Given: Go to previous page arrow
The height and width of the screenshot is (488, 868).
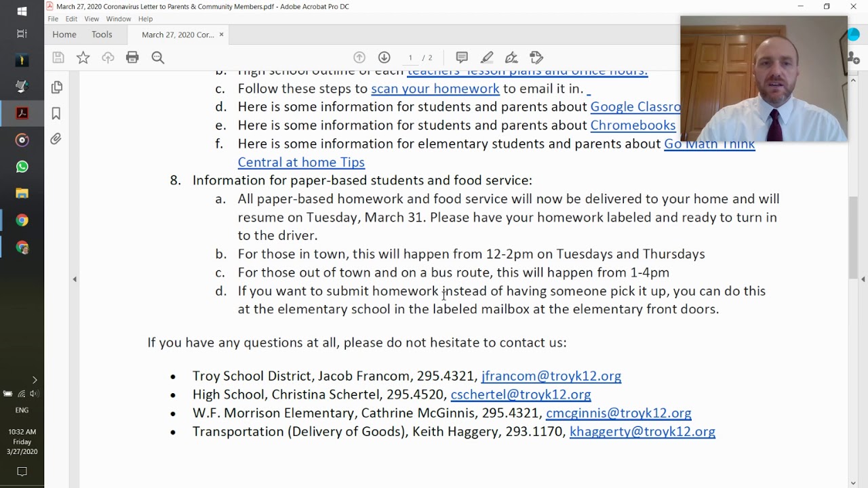Looking at the screenshot, I should pyautogui.click(x=359, y=58).
